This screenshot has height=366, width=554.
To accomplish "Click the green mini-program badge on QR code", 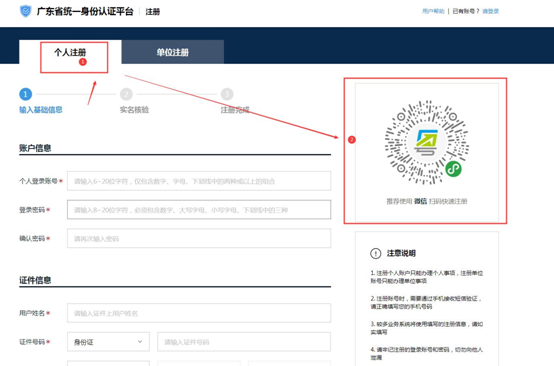I will coord(453,169).
